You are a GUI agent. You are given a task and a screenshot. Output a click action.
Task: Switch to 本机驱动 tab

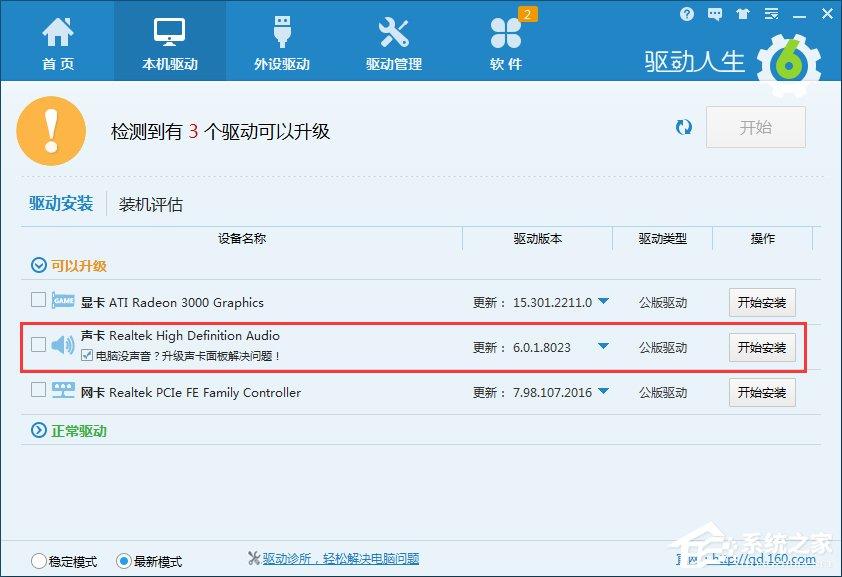(x=170, y=42)
